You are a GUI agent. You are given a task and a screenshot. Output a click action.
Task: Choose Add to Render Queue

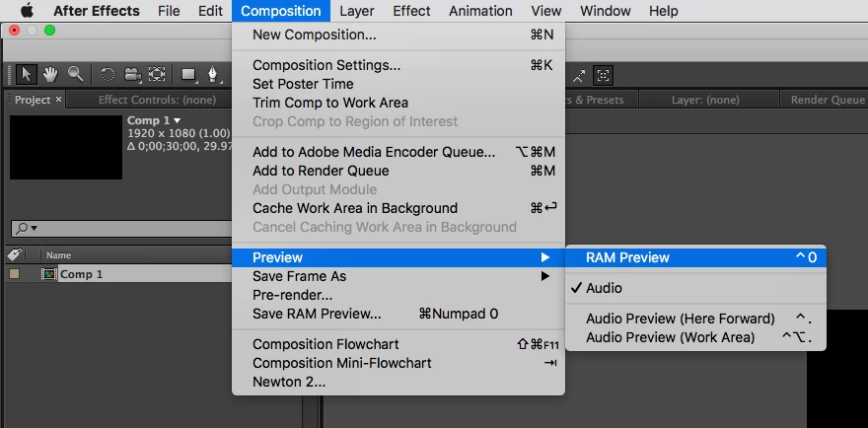point(398,171)
